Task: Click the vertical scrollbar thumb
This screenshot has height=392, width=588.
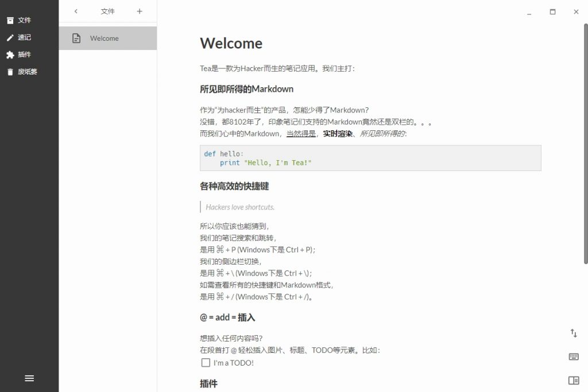Action: point(586,143)
